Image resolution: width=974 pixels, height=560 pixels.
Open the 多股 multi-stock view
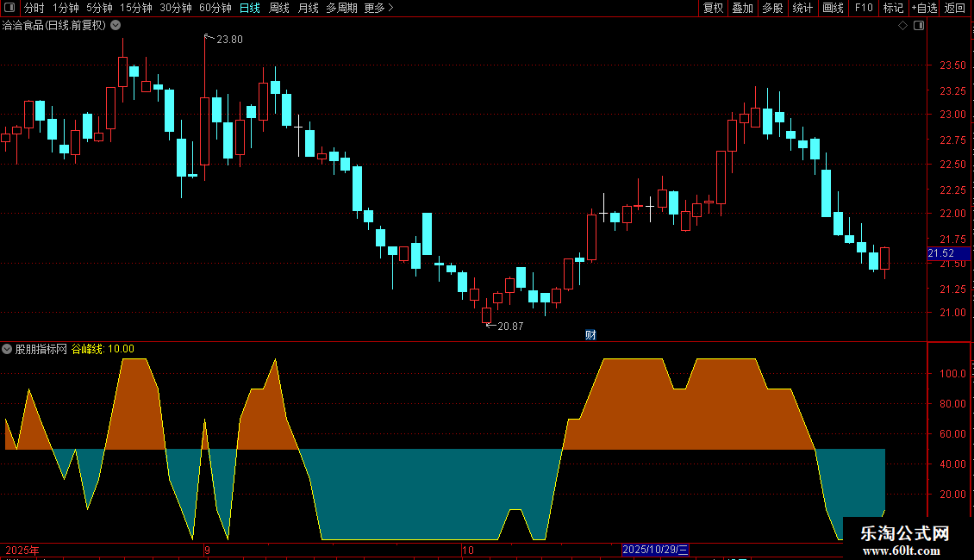(772, 8)
